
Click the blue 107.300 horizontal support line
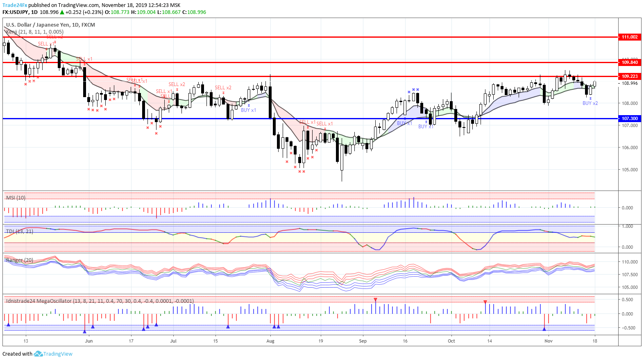(310, 118)
